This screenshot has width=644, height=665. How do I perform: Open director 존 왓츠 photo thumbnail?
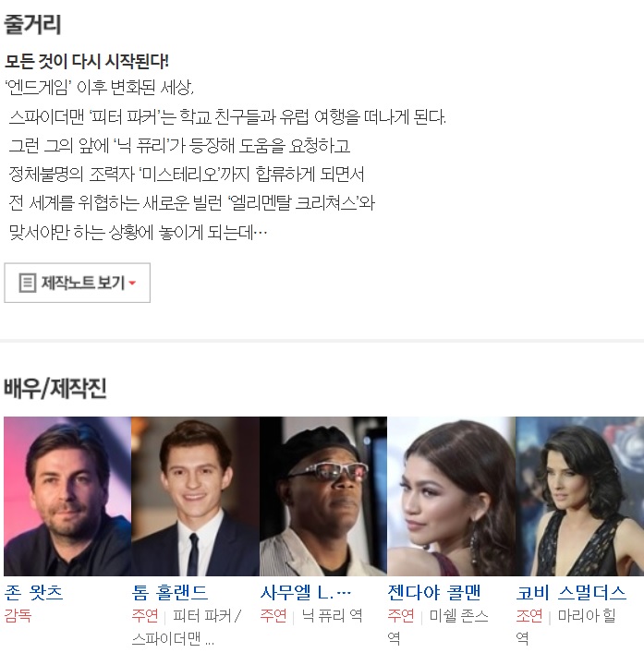coord(67,496)
